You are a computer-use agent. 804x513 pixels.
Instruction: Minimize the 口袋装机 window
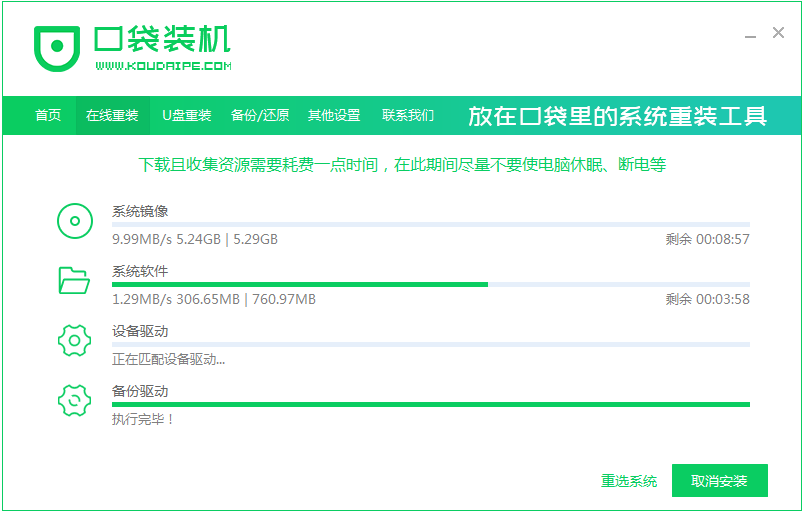[x=750, y=35]
